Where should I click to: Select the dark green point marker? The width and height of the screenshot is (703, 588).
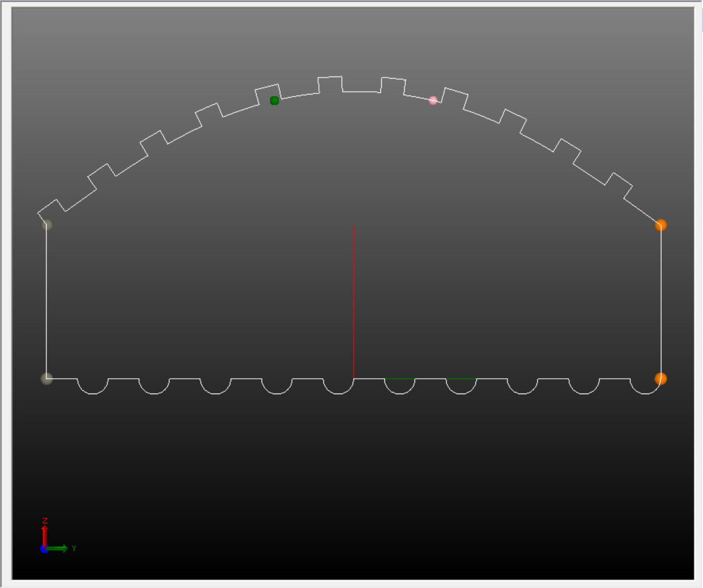(274, 100)
